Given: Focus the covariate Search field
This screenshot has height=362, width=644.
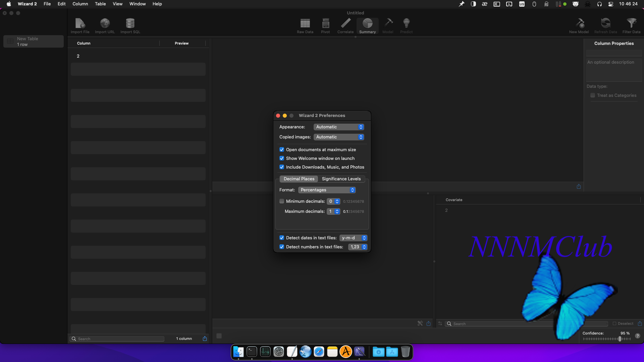Looking at the screenshot, I should click(x=526, y=324).
